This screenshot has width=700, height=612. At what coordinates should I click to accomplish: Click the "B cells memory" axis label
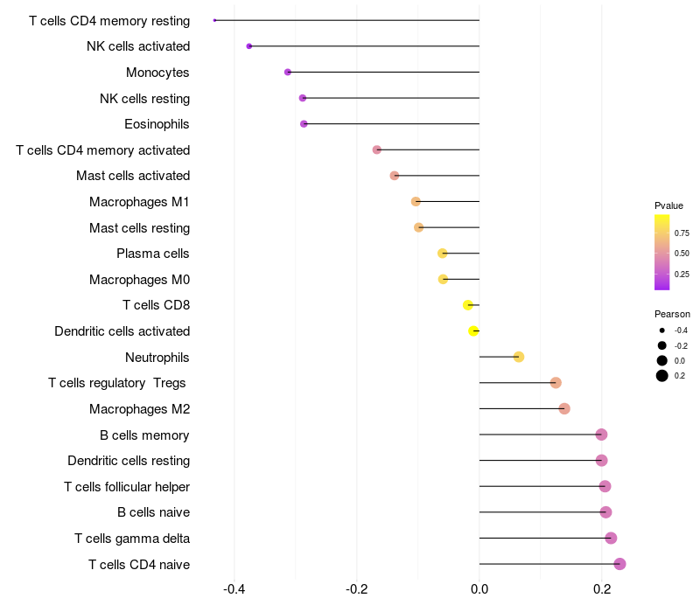[145, 435]
